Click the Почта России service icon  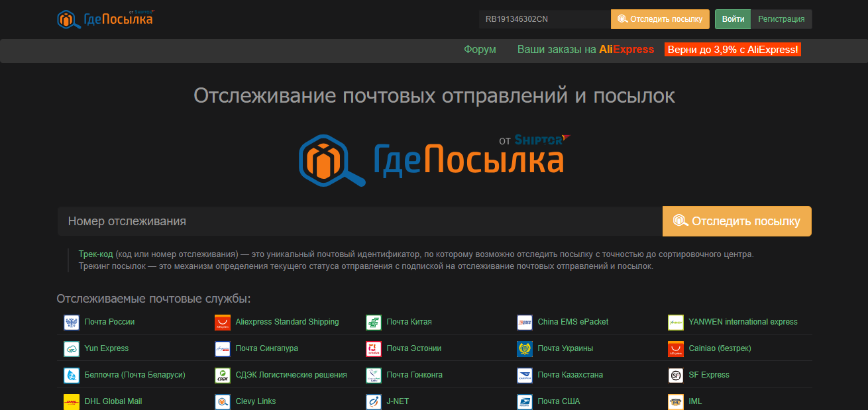72,323
